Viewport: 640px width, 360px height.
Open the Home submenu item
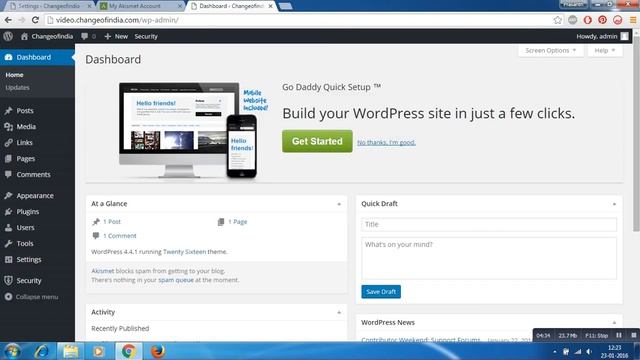tap(14, 75)
